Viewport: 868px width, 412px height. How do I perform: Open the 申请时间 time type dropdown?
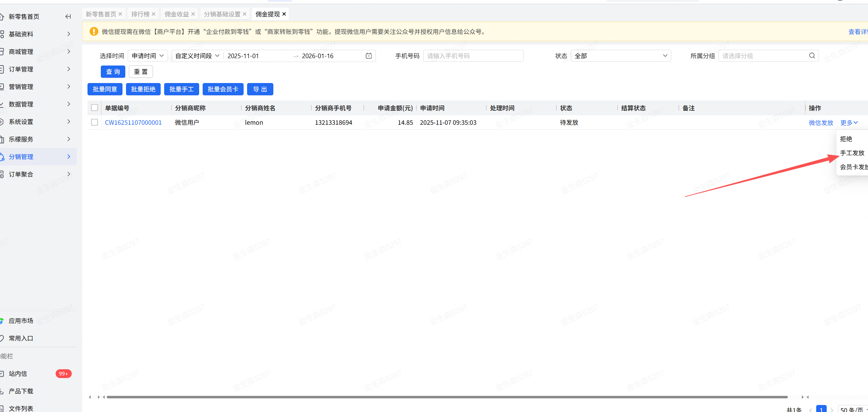click(x=148, y=56)
